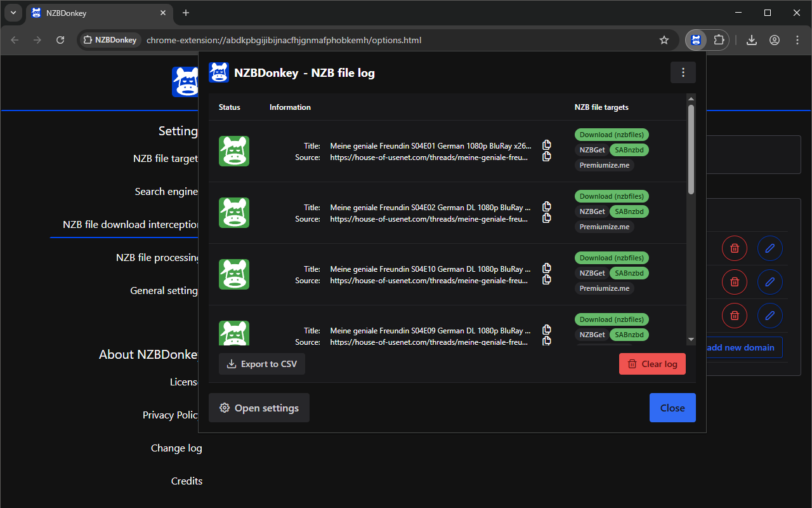The image size is (812, 508).
Task: Open Chrome three-dot main menu
Action: click(797, 40)
